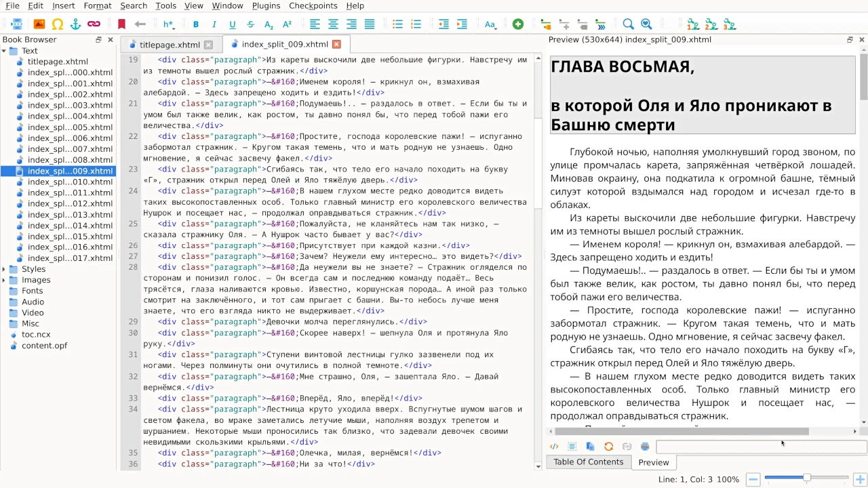Open the Format menu

98,5
